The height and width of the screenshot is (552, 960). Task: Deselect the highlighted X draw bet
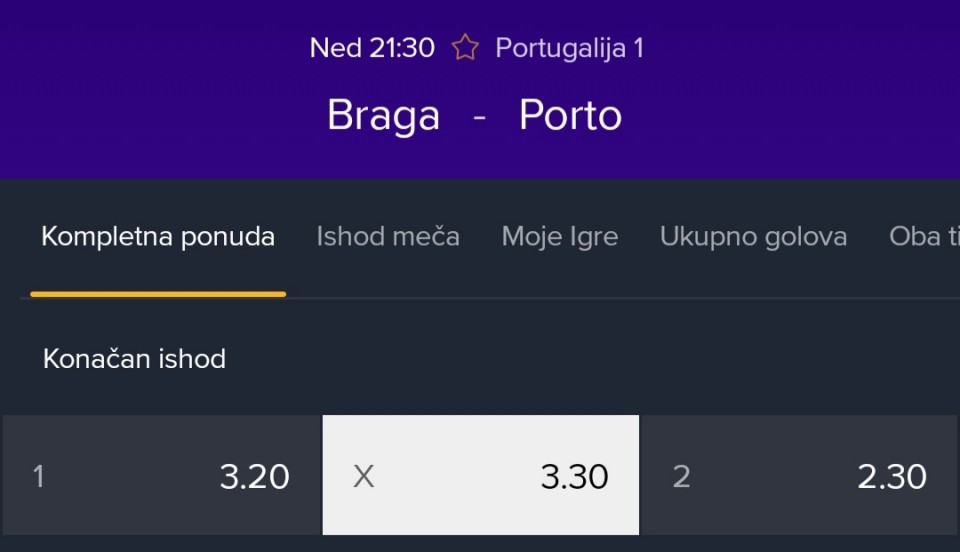480,476
